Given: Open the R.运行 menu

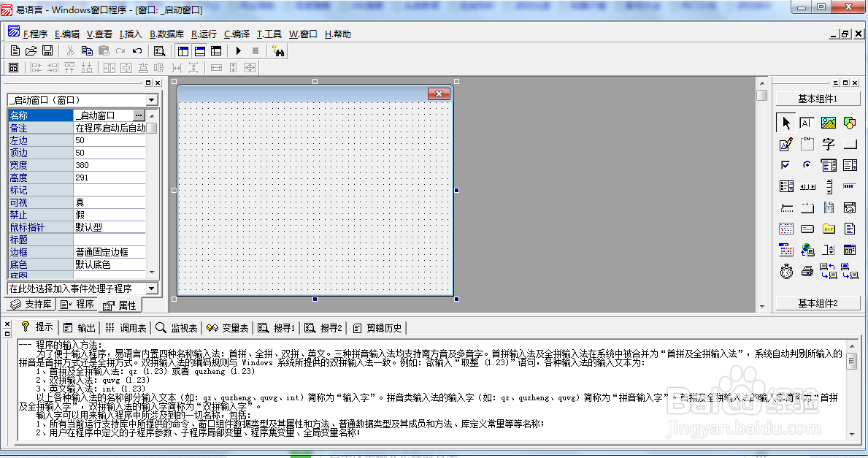Looking at the screenshot, I should pos(204,34).
